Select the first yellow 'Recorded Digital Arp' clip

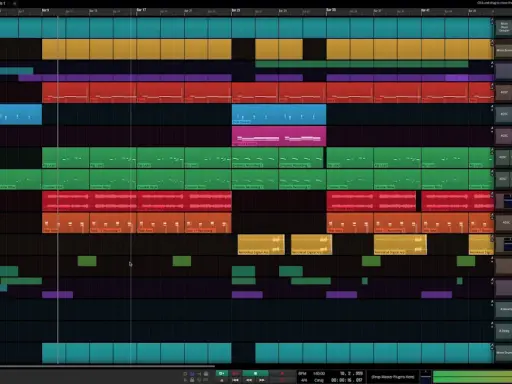point(261,245)
